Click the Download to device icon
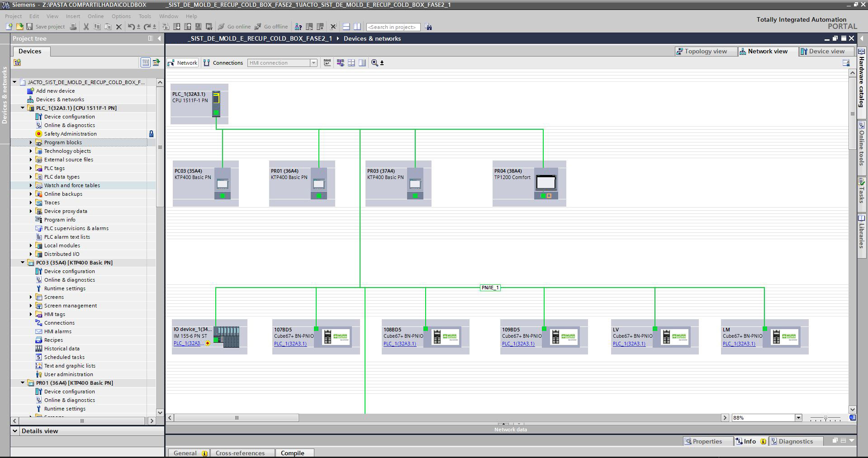Screen dimensions: 868x458 coord(176,27)
